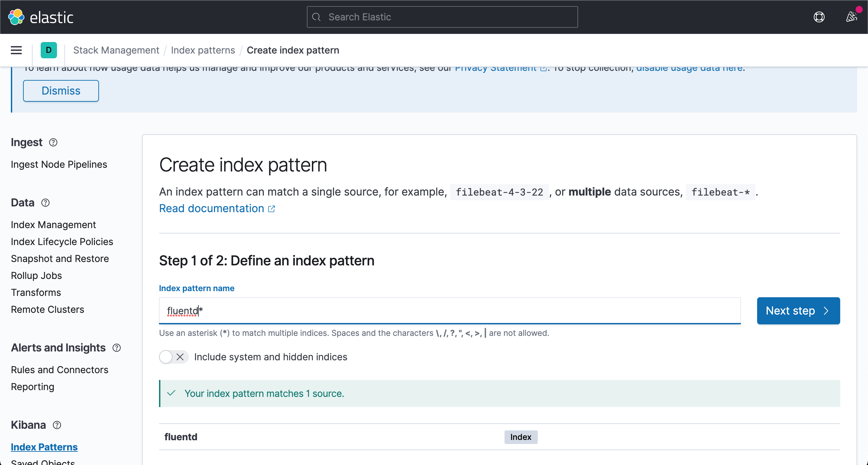The height and width of the screenshot is (465, 868).
Task: Select Index Patterns under Kibana
Action: point(44,447)
